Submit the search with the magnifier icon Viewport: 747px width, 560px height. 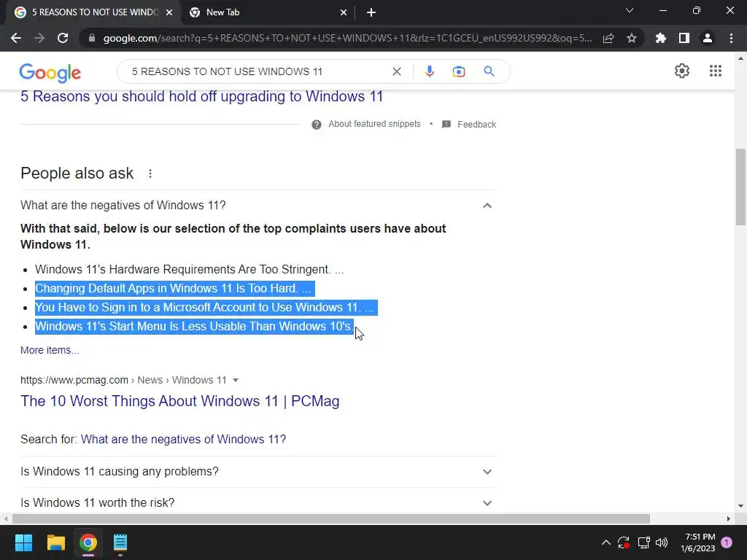pos(489,71)
